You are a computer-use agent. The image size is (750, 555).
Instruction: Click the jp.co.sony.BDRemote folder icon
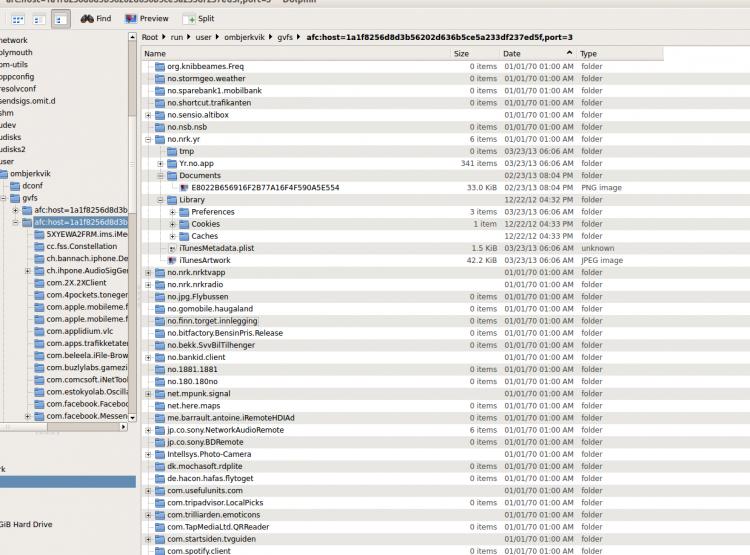pos(160,442)
